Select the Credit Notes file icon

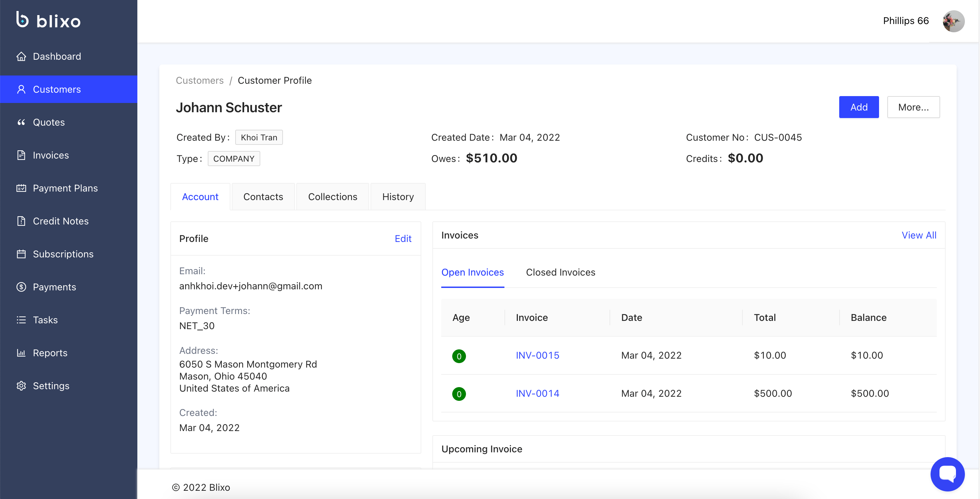21,221
